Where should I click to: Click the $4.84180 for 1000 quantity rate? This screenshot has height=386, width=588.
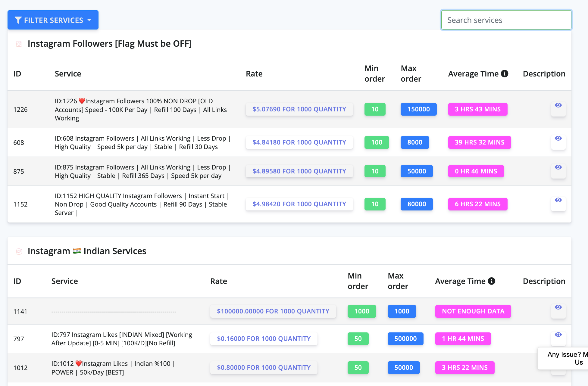coord(299,142)
